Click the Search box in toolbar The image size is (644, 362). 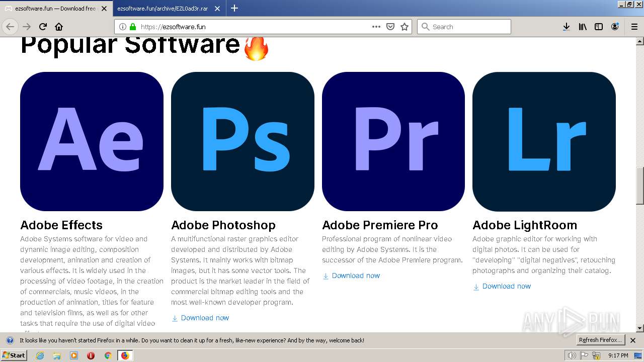464,27
